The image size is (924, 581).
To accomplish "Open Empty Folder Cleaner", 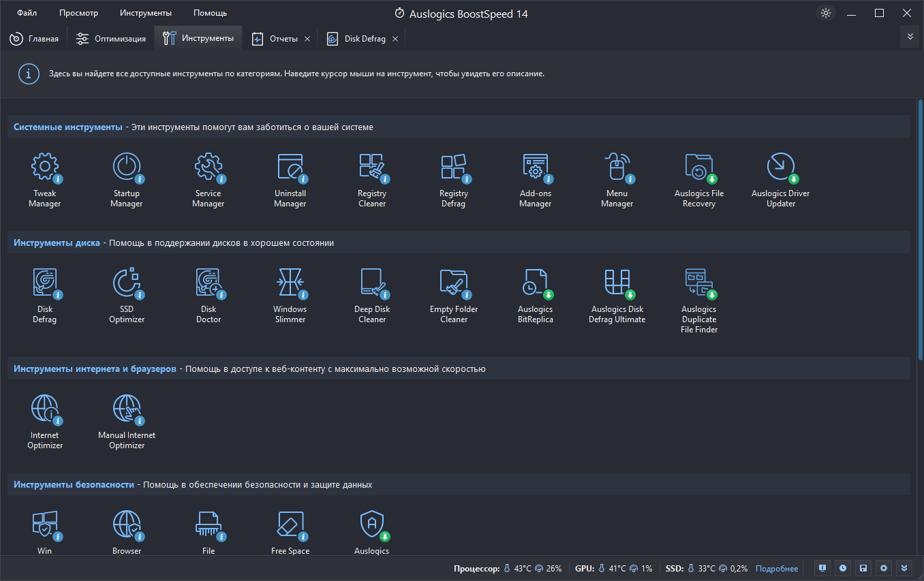I will (454, 296).
